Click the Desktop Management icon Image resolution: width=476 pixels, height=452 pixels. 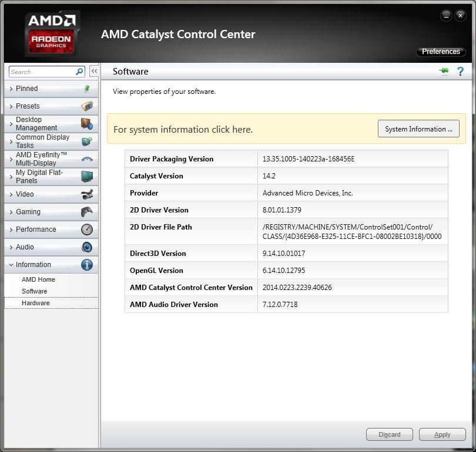pyautogui.click(x=87, y=124)
